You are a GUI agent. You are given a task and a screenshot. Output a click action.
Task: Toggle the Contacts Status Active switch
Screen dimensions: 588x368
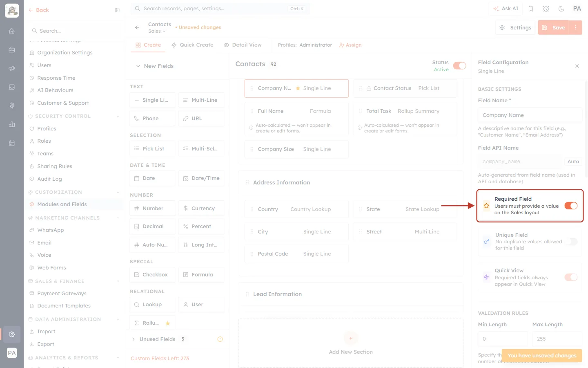point(460,66)
